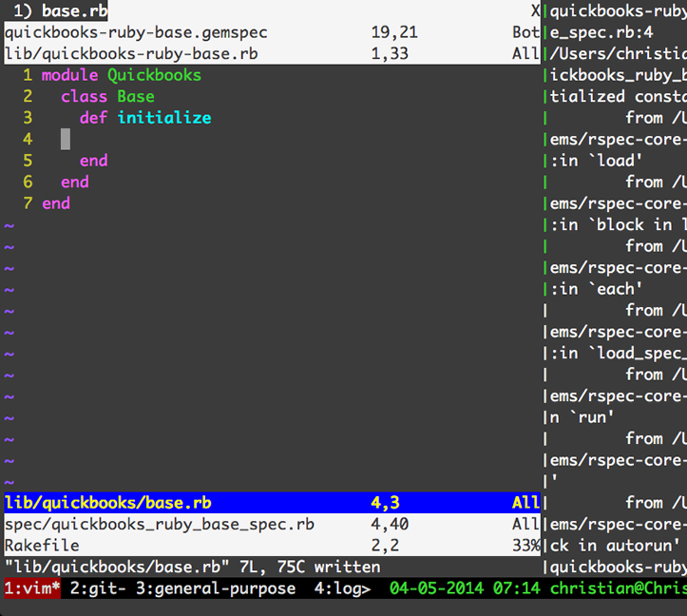
Task: Click cursor position '4,3' in status line
Action: 385,503
